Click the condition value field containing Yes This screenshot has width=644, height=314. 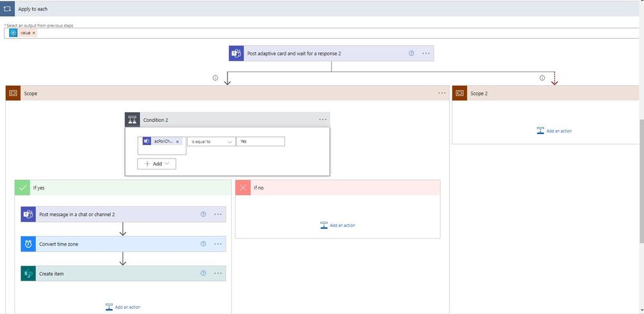pos(260,141)
